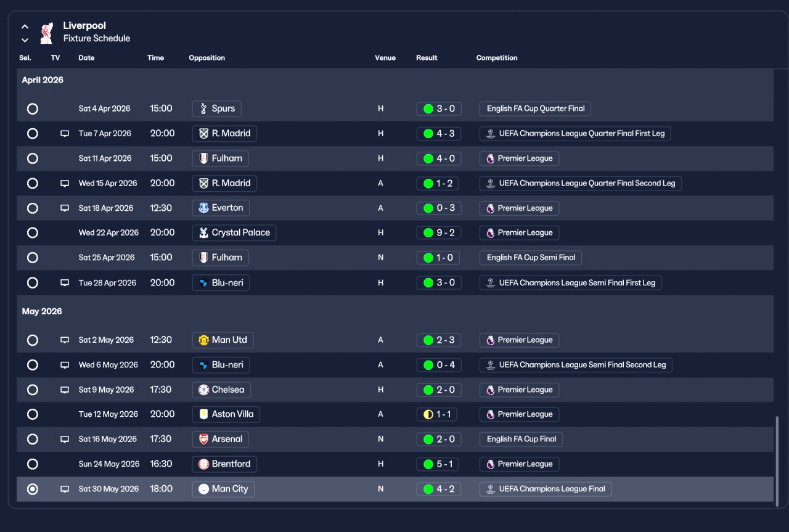Viewport: 789px width, 532px height.
Task: Click the TV icon on the Man City fixture
Action: tap(65, 489)
